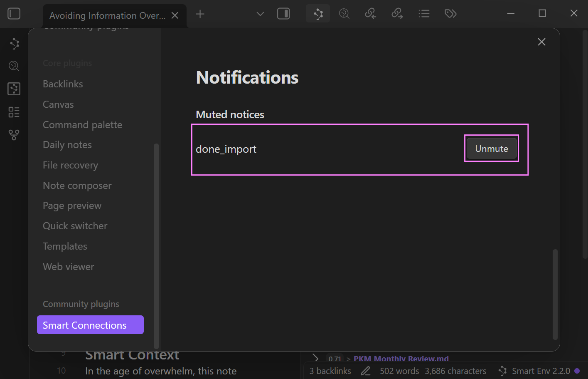This screenshot has height=379, width=588.
Task: Click the Smart Connections ribbon icon in left sidebar
Action: pyautogui.click(x=14, y=43)
